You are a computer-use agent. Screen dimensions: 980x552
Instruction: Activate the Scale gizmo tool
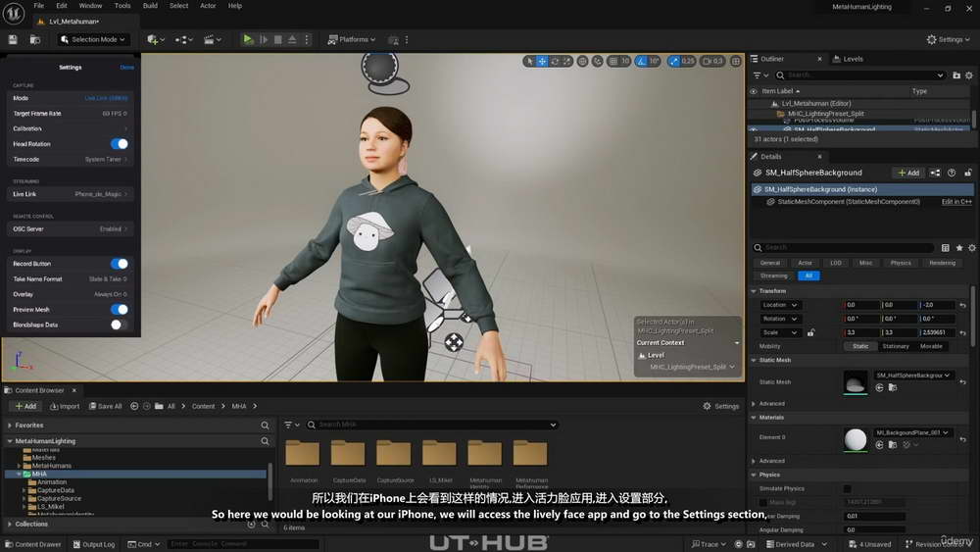(566, 61)
